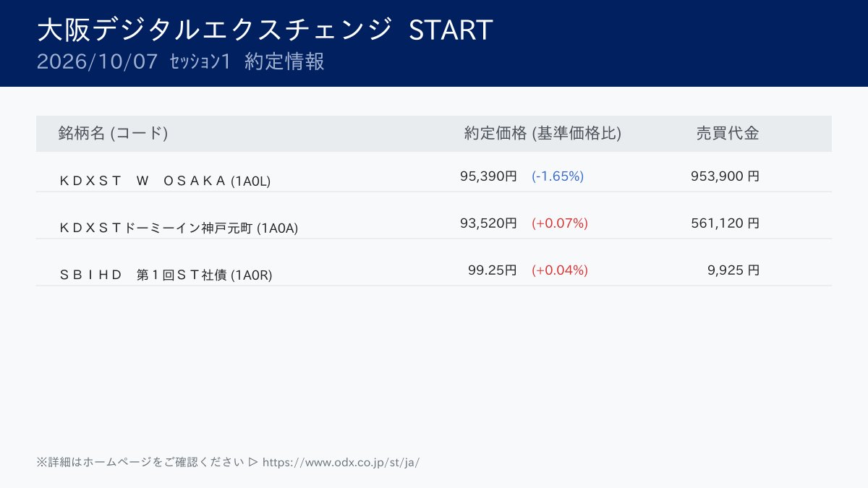868x488 pixels.
Task: Click the 約定価格 (基準価格比) column header
Action: (542, 133)
